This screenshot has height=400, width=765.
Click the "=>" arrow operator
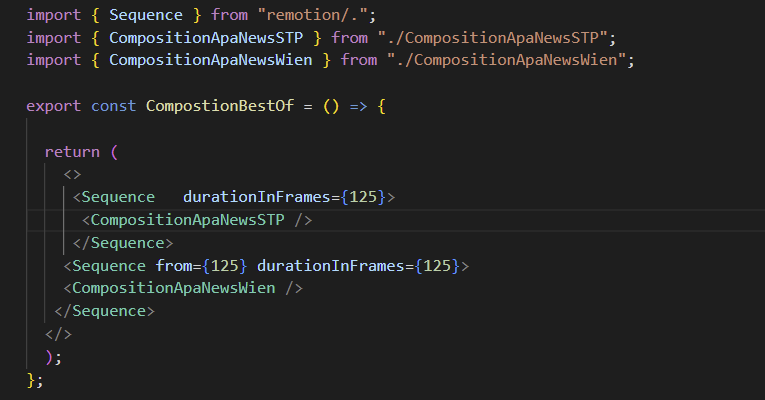359,106
